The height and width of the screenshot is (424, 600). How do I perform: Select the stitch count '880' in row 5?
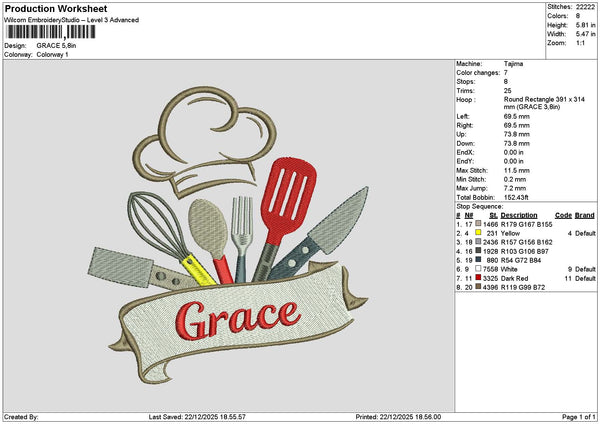click(x=492, y=260)
